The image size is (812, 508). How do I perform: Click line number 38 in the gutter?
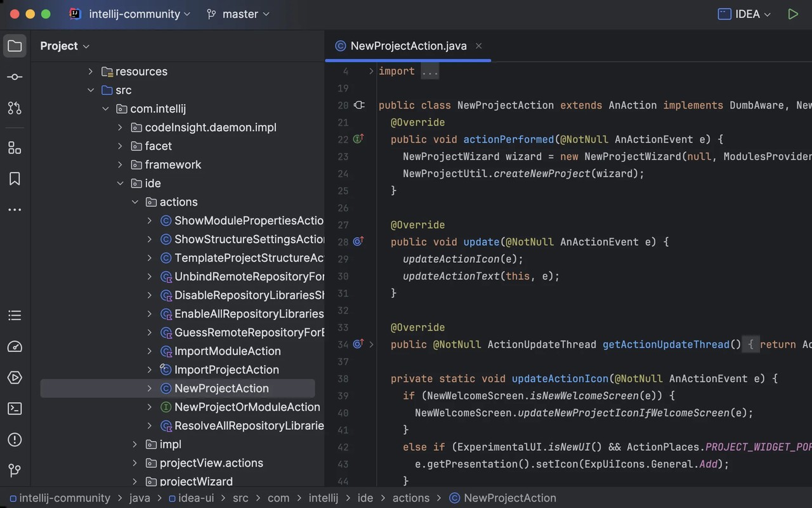(x=343, y=378)
